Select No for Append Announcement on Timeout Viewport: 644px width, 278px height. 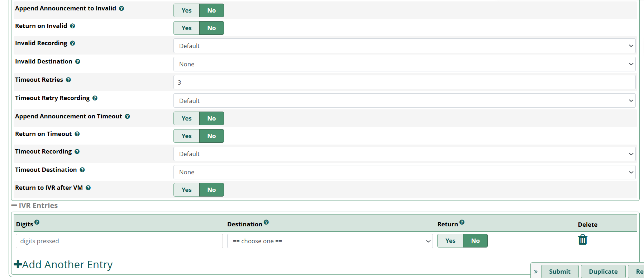coord(211,118)
